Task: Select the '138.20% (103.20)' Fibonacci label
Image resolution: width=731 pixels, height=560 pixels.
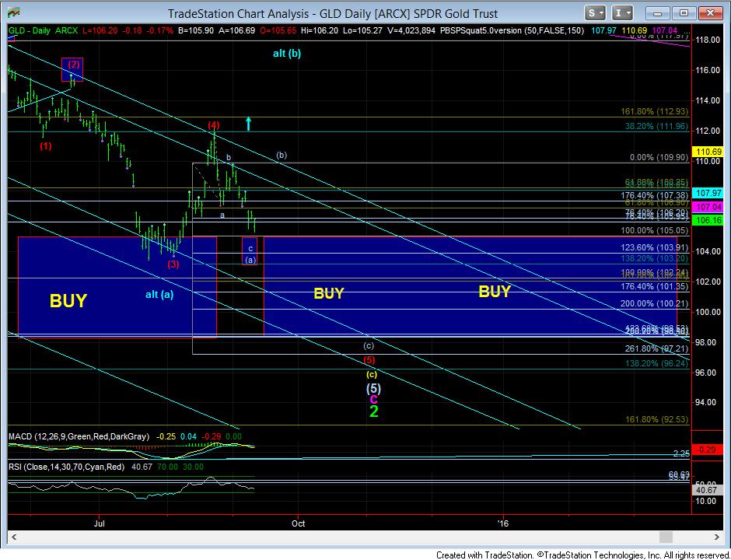Action: tap(655, 258)
